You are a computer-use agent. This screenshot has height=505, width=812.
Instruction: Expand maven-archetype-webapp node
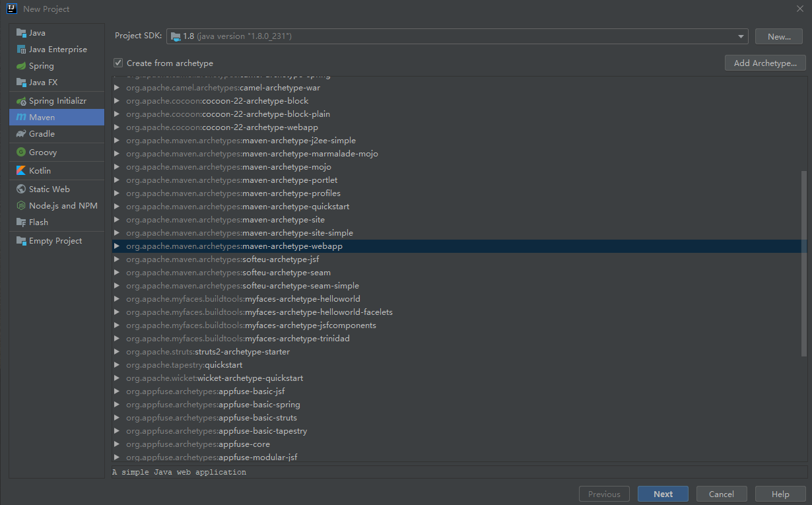pos(117,246)
